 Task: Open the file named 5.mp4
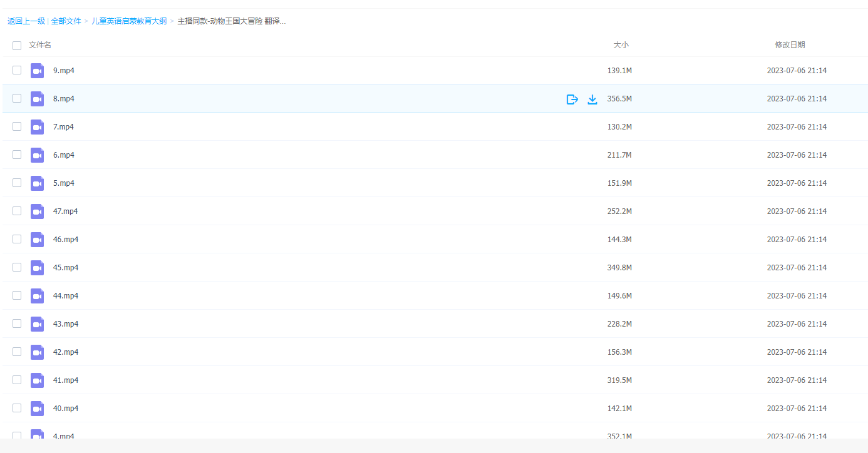(x=64, y=183)
